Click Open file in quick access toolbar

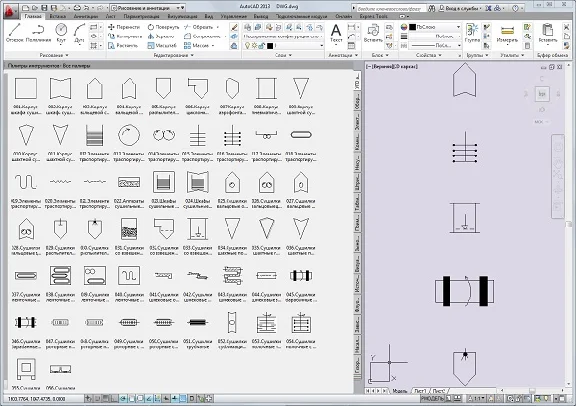pos(35,8)
